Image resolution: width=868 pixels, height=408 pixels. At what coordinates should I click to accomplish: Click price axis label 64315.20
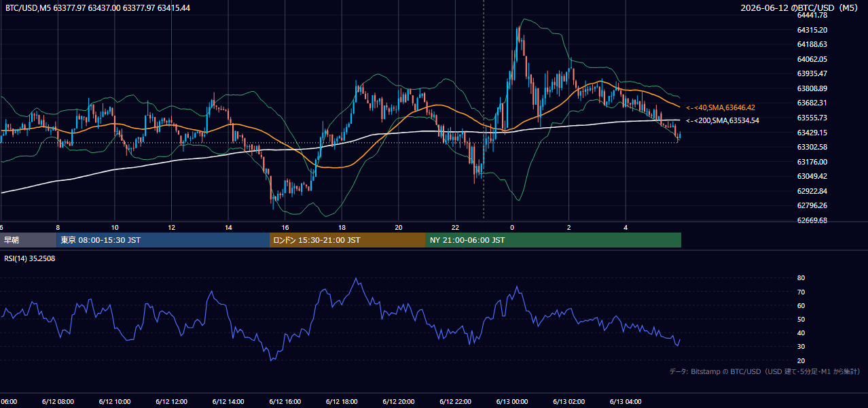point(812,30)
